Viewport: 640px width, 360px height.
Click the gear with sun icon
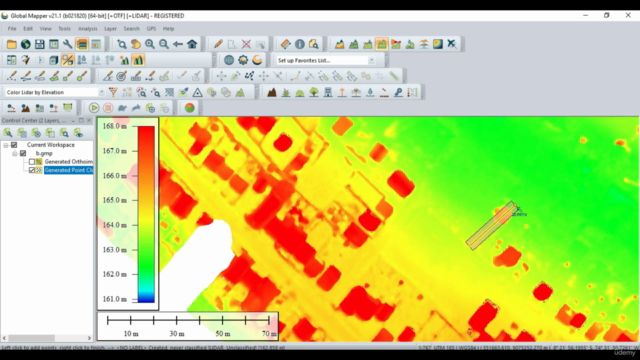pyautogui.click(x=243, y=60)
